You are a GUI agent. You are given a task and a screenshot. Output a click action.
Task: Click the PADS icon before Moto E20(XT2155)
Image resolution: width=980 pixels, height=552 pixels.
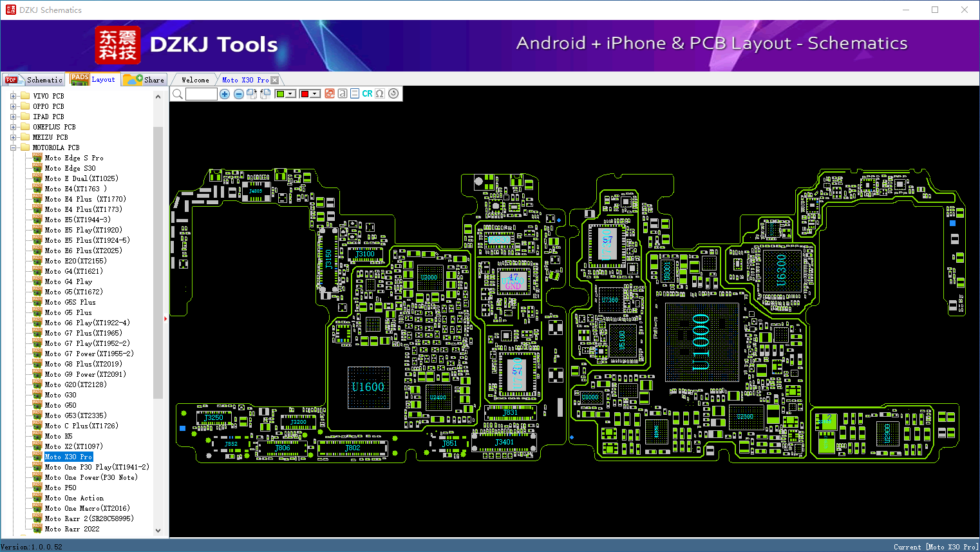click(x=37, y=261)
